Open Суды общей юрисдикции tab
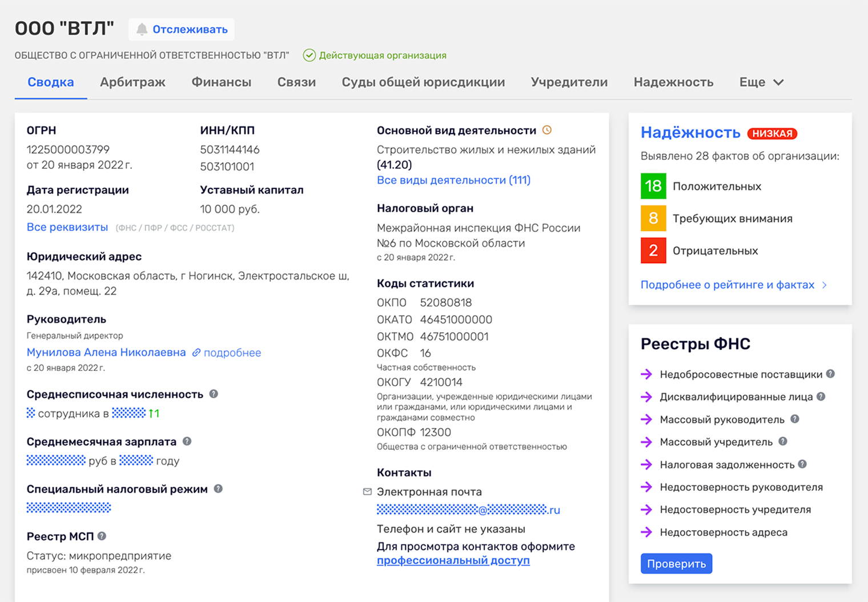This screenshot has height=602, width=868. coord(423,82)
